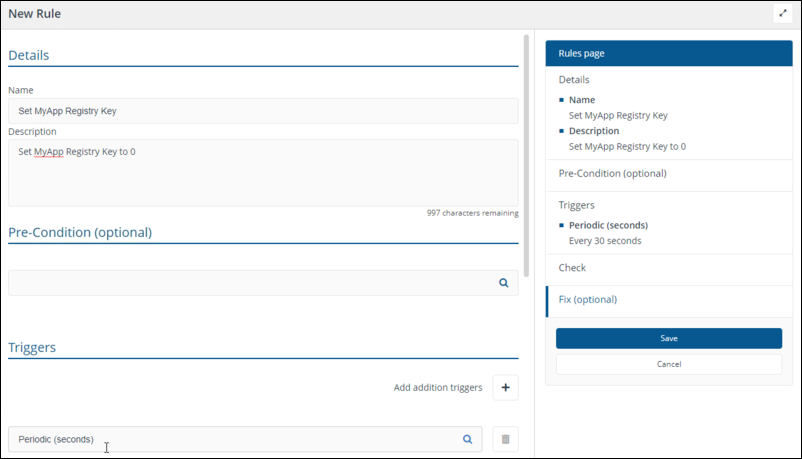
Task: Click the Pre-Condition search magnifier icon
Action: pyautogui.click(x=504, y=283)
